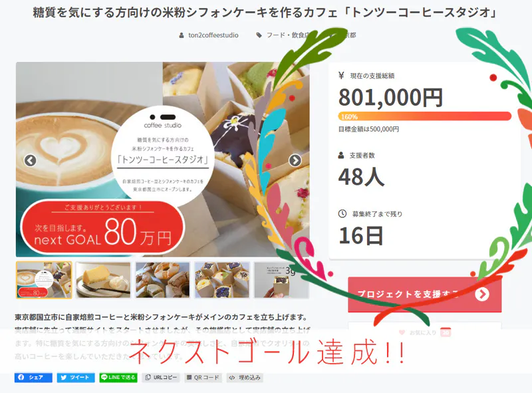Click the 160% funding progress bar
The height and width of the screenshot is (393, 532).
[x=424, y=116]
